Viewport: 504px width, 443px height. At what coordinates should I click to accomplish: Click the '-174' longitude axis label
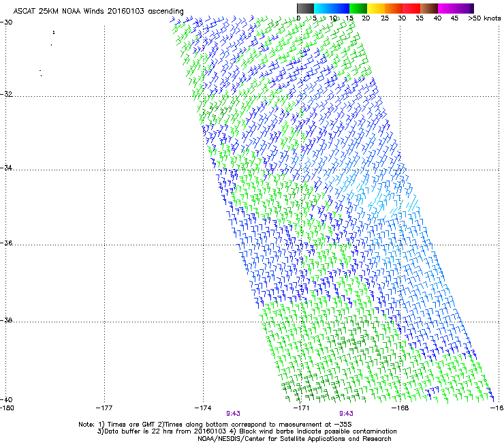pos(203,408)
